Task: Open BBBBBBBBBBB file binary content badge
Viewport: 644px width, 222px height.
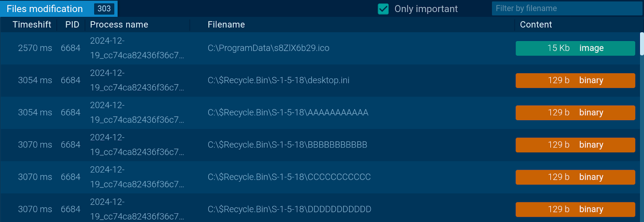Action: (x=575, y=145)
